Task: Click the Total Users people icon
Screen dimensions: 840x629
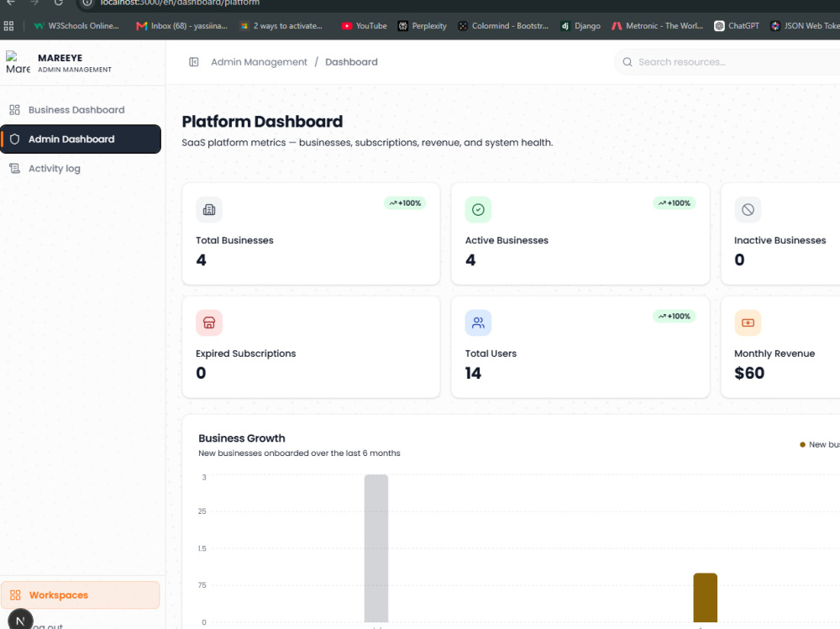Action: (479, 322)
